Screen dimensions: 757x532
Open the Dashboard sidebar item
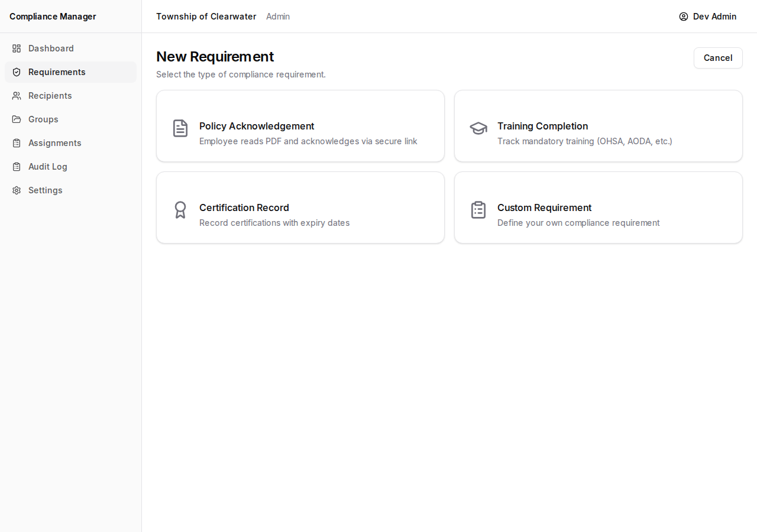click(70, 48)
